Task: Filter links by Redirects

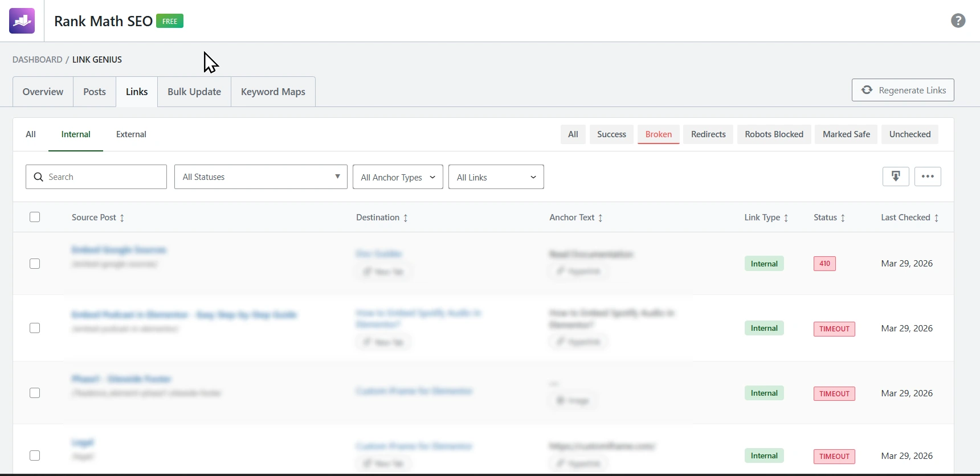Action: (708, 134)
